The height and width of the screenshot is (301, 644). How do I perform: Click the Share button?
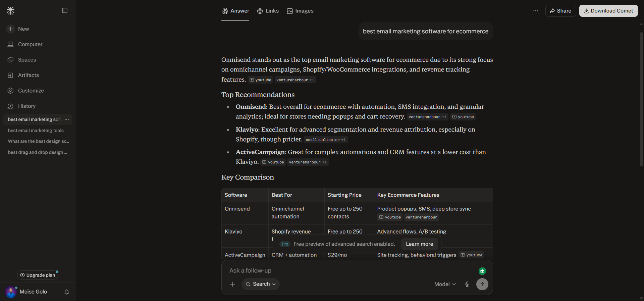[560, 11]
